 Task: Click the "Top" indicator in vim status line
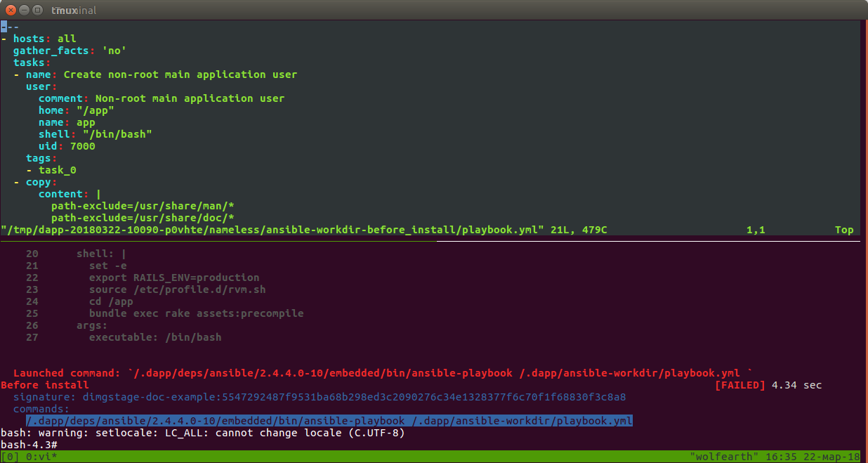point(843,229)
